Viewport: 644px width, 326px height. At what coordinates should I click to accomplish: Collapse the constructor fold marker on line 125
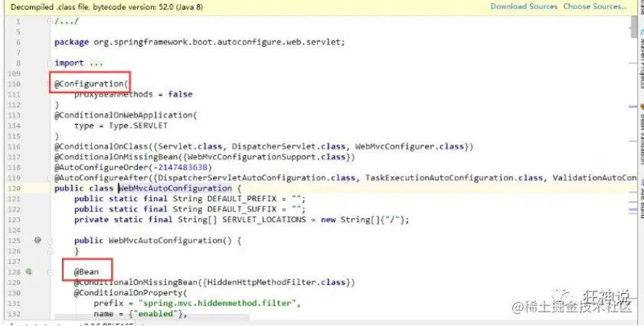[50, 240]
